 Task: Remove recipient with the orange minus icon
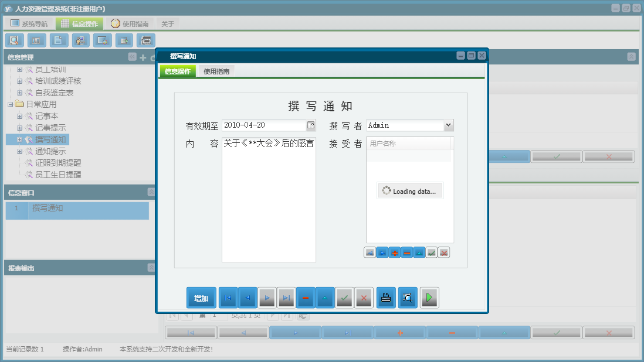pos(407,252)
